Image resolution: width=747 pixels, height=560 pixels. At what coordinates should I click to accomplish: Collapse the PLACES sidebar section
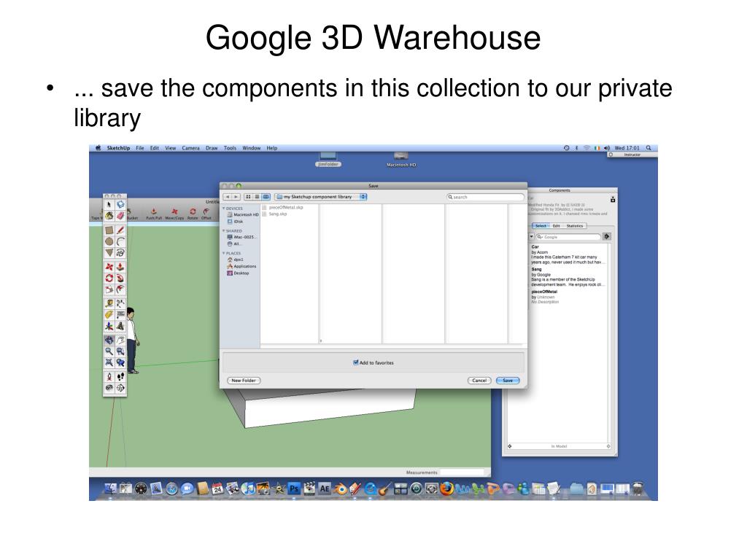point(223,253)
